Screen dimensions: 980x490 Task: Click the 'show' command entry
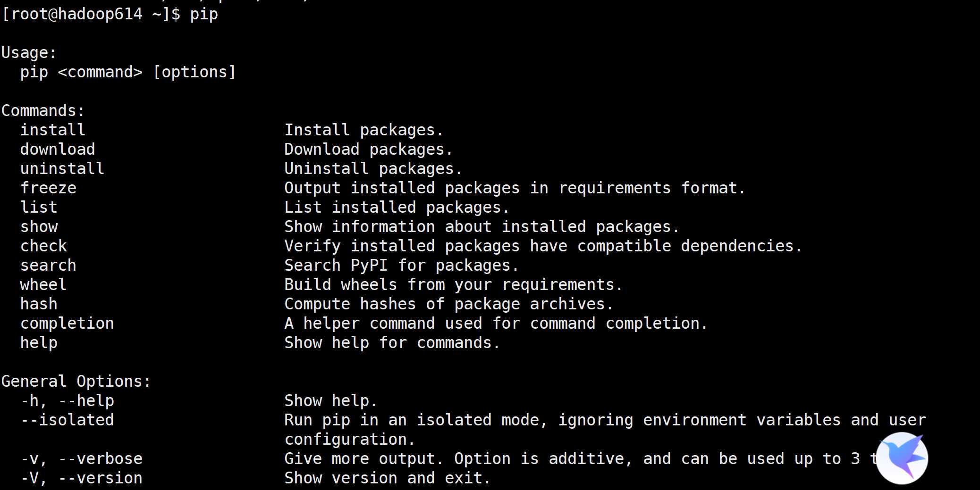39,226
